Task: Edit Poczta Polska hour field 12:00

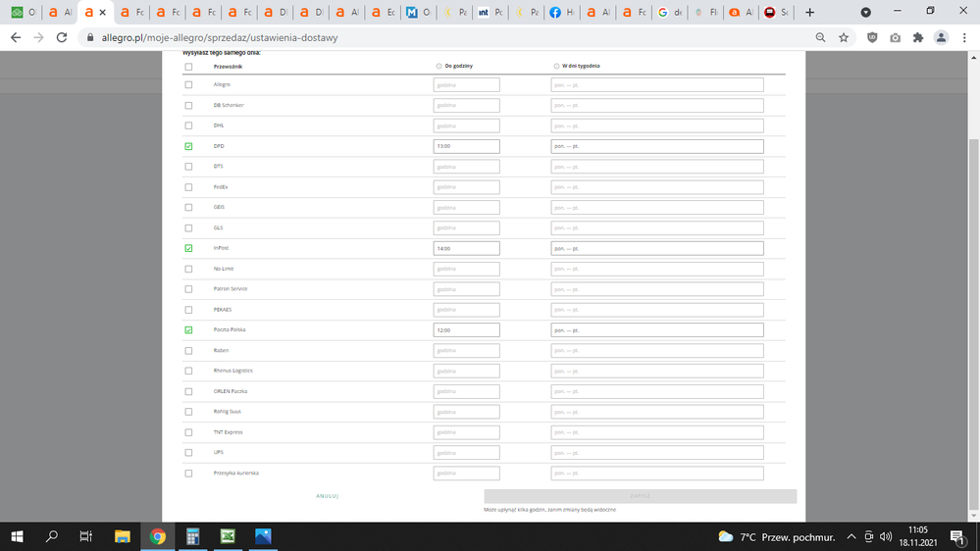Action: point(466,329)
